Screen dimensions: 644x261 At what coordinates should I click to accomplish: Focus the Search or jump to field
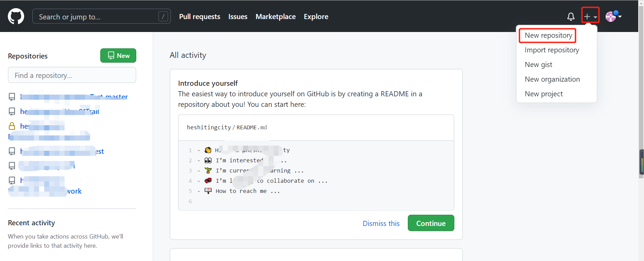coord(101,16)
